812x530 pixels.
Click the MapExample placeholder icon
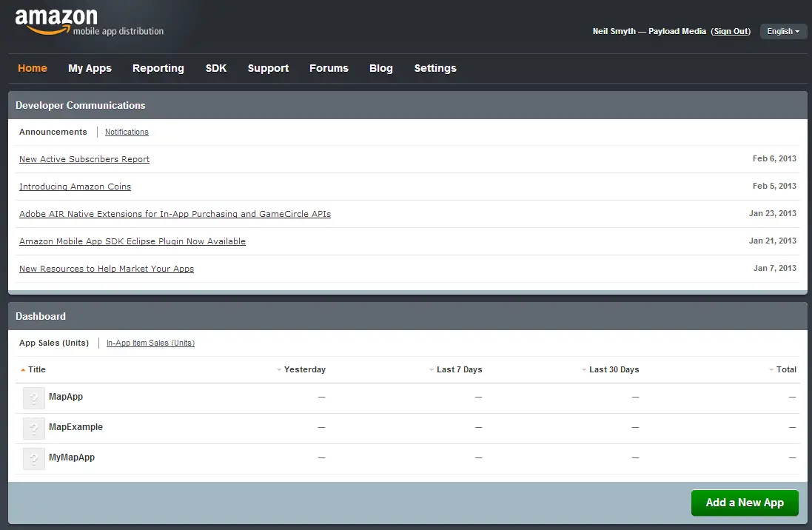pyautogui.click(x=34, y=429)
